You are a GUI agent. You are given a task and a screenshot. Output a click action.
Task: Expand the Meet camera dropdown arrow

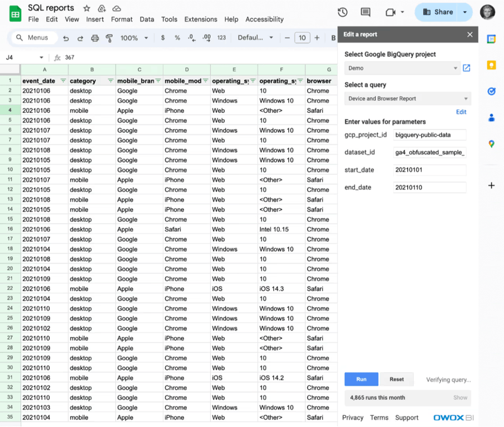coord(402,12)
